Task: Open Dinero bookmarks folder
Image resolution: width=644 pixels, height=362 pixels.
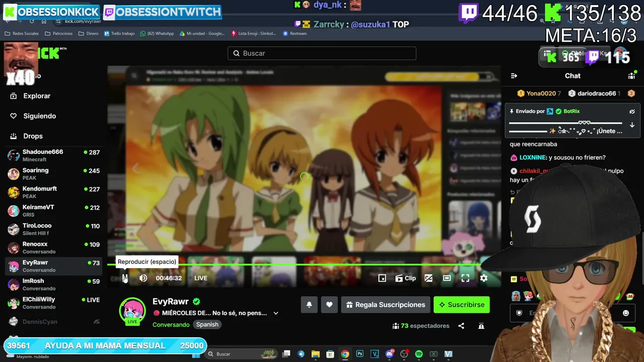Action: click(88, 34)
